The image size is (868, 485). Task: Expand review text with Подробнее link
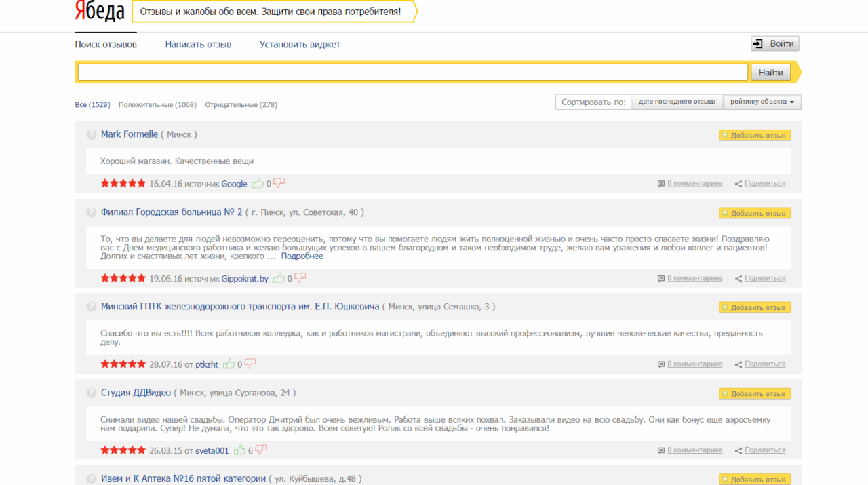pos(302,256)
